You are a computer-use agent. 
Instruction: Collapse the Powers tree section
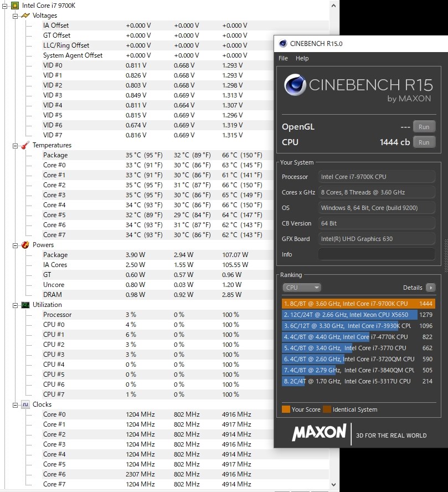pyautogui.click(x=15, y=245)
